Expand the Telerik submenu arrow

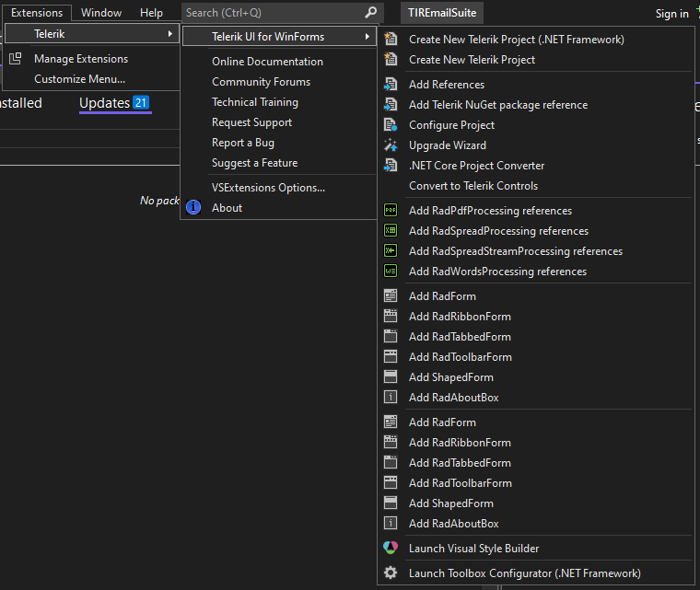pyautogui.click(x=169, y=34)
